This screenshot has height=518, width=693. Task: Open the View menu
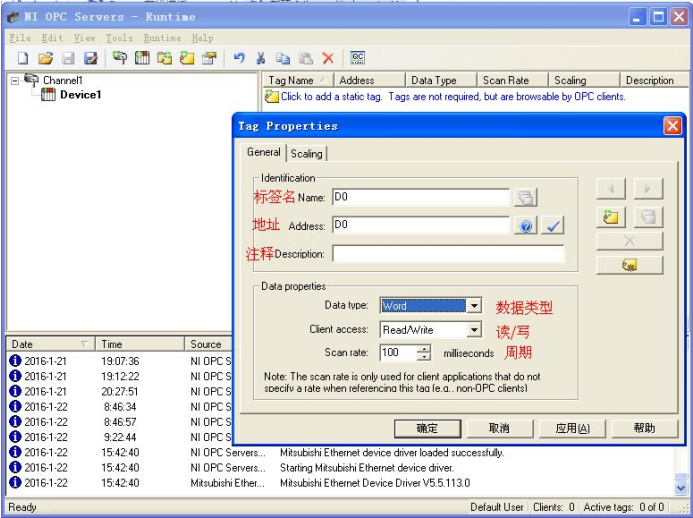click(84, 38)
